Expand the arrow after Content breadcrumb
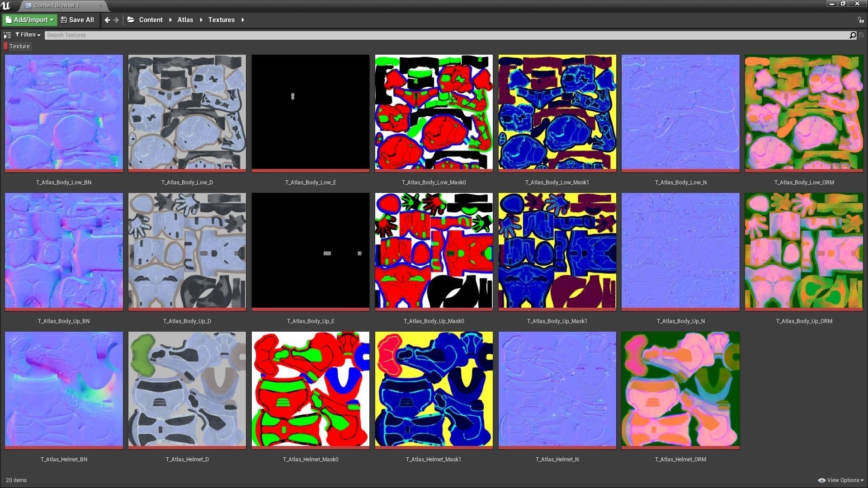Image resolution: width=868 pixels, height=488 pixels. coord(170,20)
